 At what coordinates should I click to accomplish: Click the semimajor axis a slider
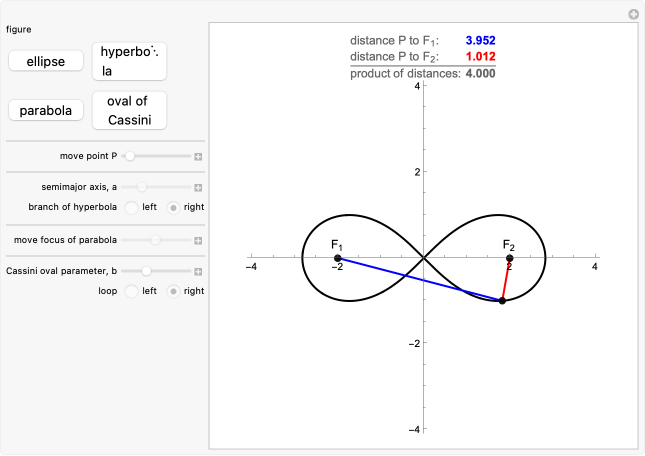click(x=157, y=187)
